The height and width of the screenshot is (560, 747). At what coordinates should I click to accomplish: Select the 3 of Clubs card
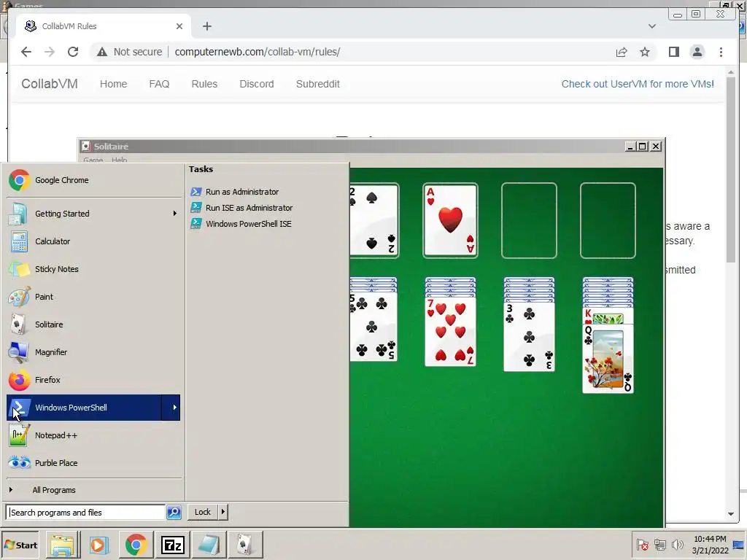tap(529, 335)
